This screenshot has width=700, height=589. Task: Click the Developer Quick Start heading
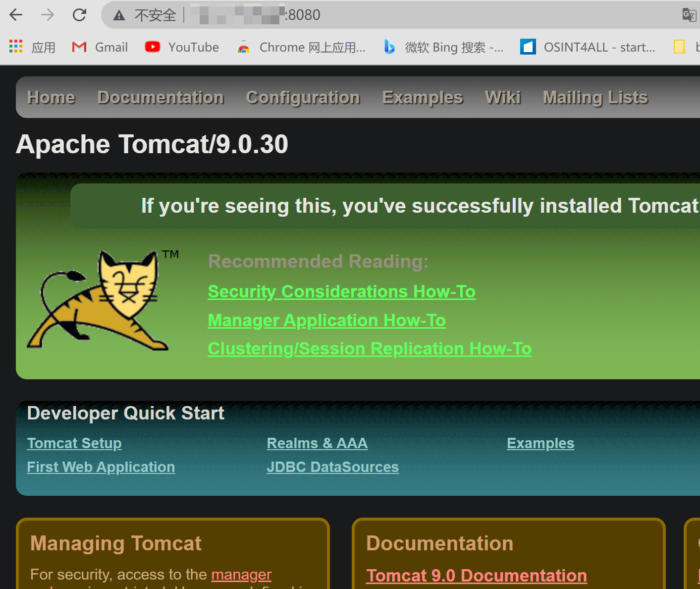tap(126, 413)
